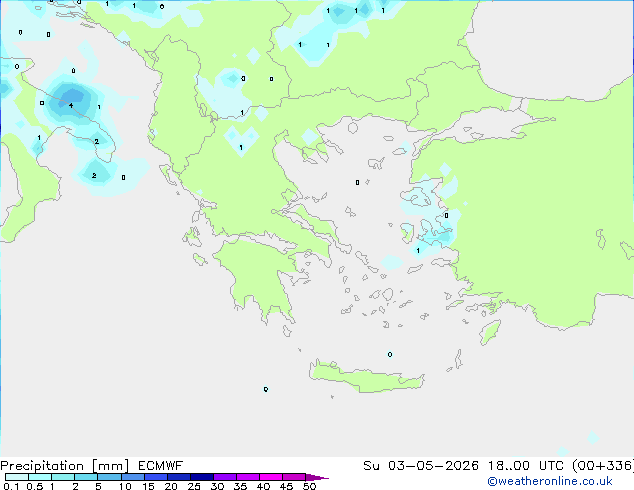Pick the 15–20 mm legend swatch
Screen dimensions: 634x490
pos(156,477)
